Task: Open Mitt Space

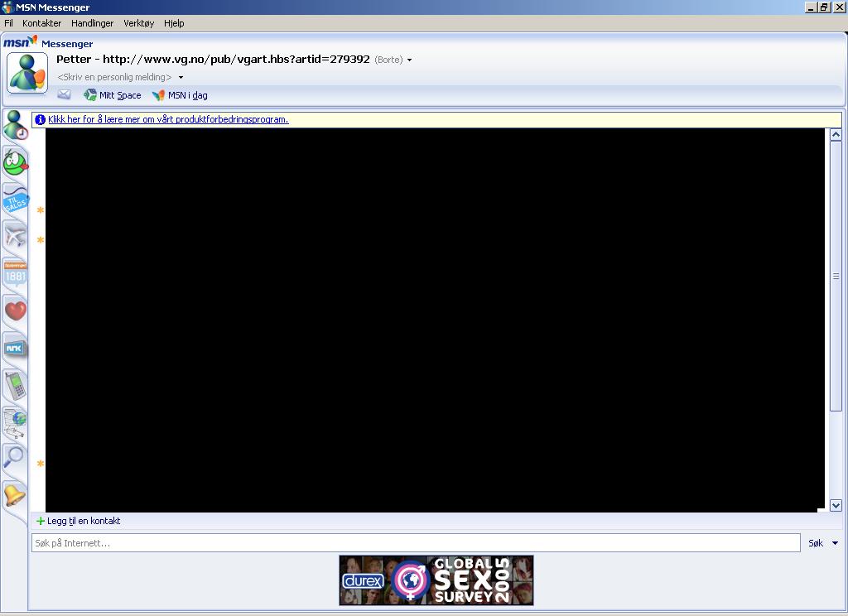Action: coord(113,95)
